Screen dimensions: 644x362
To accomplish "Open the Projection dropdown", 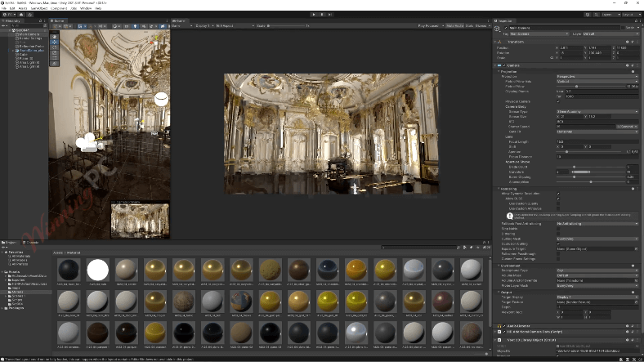I will click(x=597, y=76).
